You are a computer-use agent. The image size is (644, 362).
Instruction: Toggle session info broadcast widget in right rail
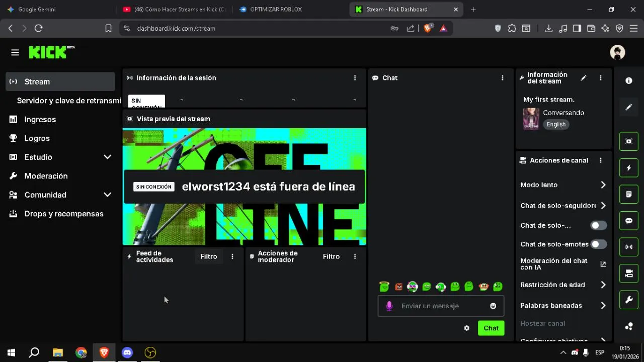coord(629,247)
